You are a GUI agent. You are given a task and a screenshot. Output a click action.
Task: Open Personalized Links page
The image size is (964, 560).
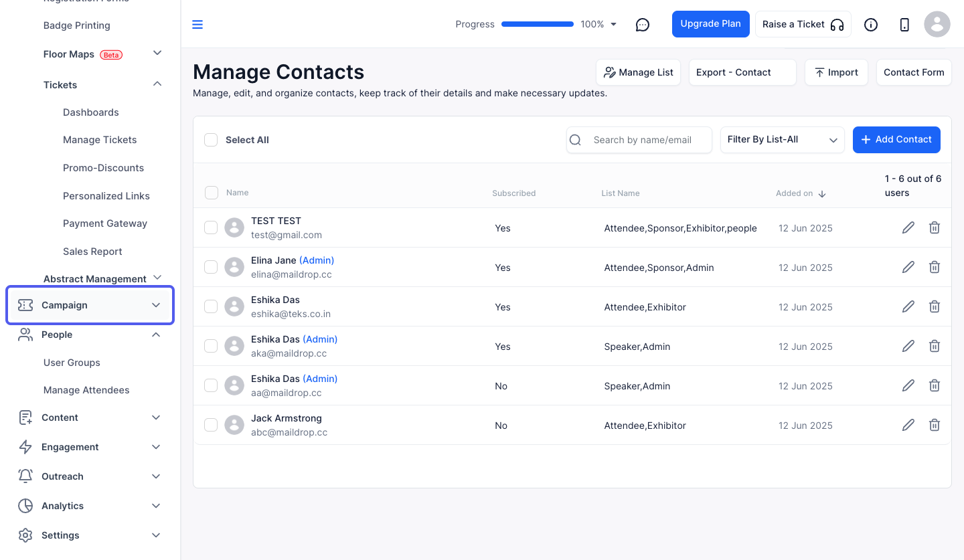coord(106,196)
